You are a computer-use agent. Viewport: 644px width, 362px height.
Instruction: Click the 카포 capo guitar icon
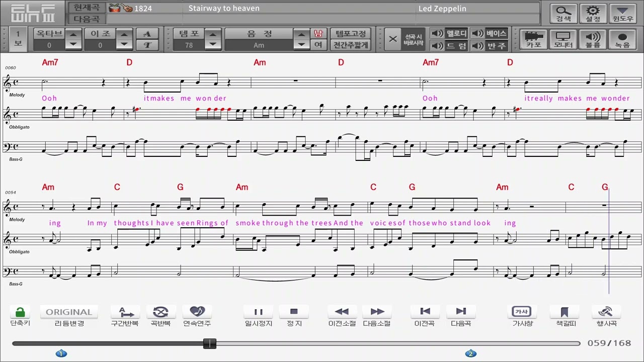point(533,39)
